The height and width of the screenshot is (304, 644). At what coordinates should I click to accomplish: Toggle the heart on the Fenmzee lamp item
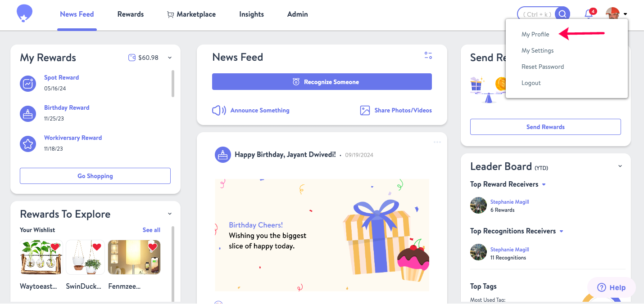(153, 247)
